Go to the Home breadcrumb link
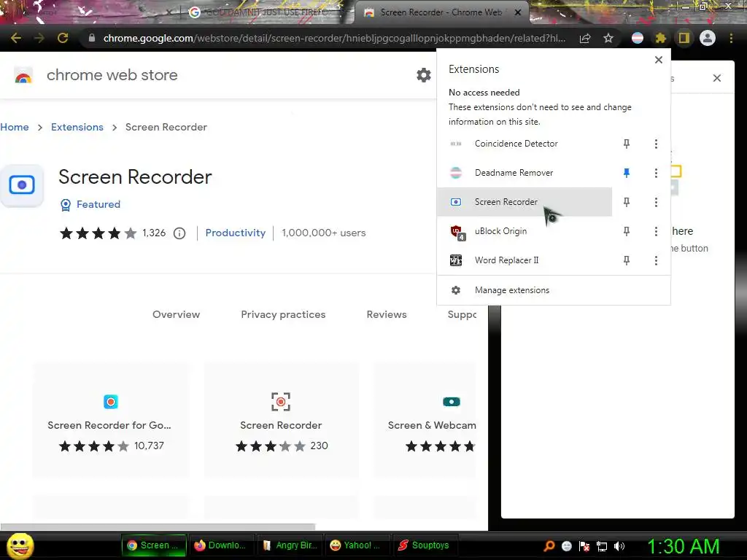Screen dimensions: 747x560 pyautogui.click(x=15, y=127)
